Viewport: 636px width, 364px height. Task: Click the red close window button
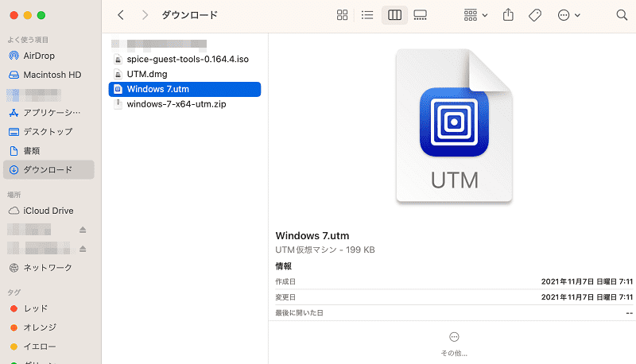pyautogui.click(x=14, y=15)
